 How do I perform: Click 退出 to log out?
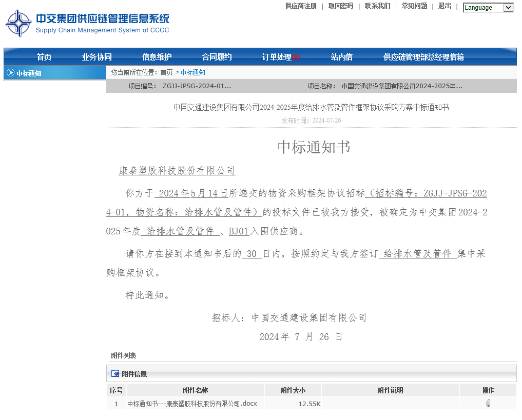pyautogui.click(x=444, y=6)
